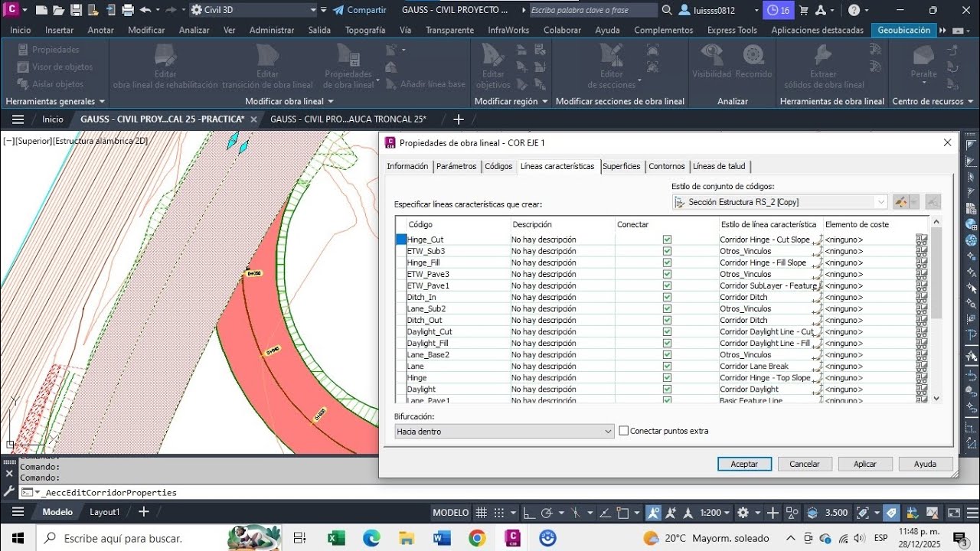Uncheck Conectar for the Lane_Base2 row
Screen dimensions: 980x551
tap(667, 354)
